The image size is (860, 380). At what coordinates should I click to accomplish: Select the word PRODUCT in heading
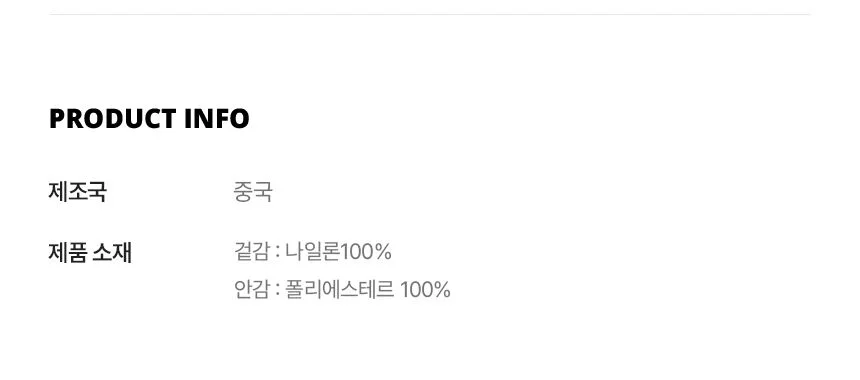(113, 119)
